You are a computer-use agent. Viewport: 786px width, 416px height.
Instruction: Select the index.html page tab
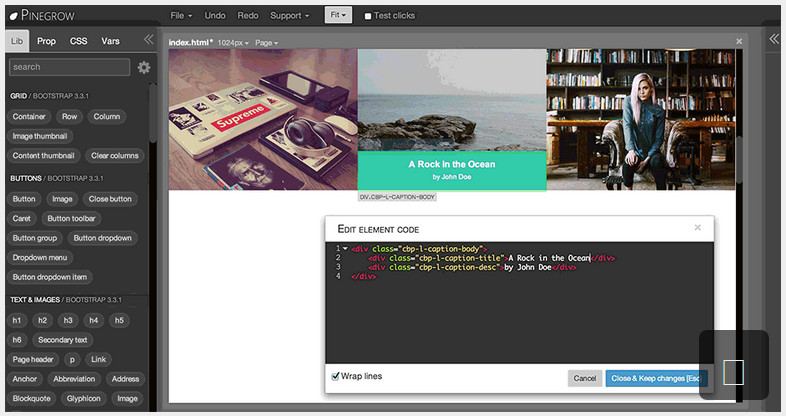coord(190,43)
